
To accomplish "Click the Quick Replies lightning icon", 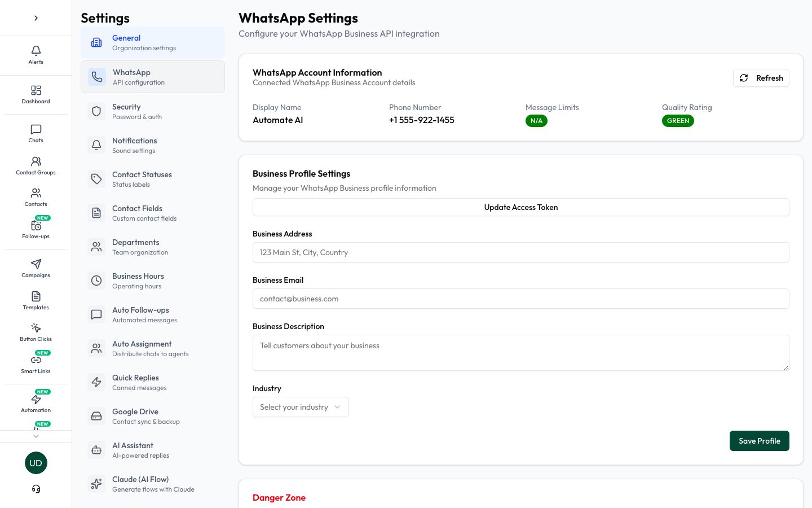I will [x=96, y=382].
